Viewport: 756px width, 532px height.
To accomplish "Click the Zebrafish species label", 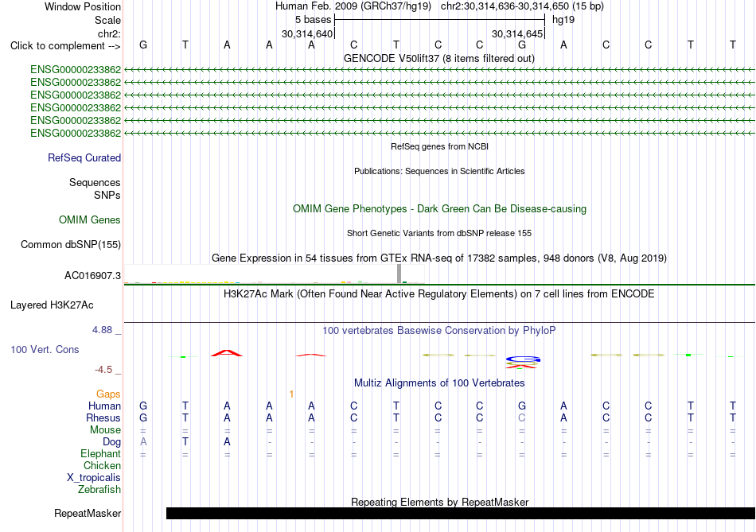I will (x=99, y=489).
